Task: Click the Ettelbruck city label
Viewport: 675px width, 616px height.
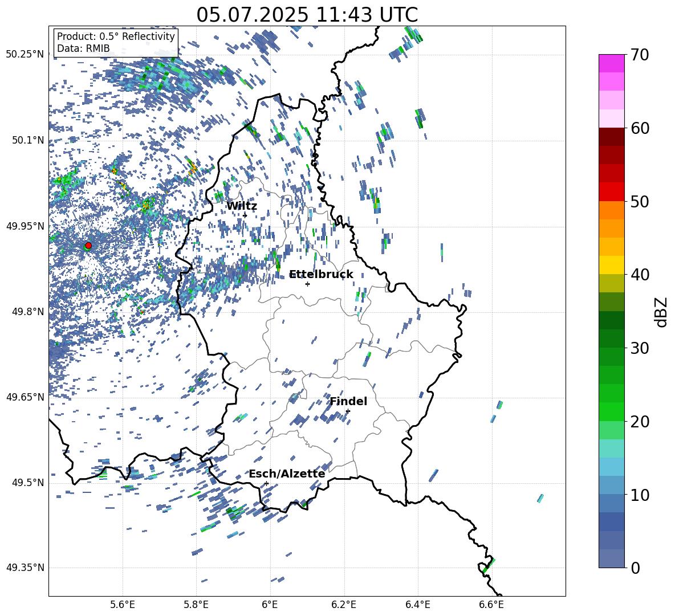Action: 321,275
